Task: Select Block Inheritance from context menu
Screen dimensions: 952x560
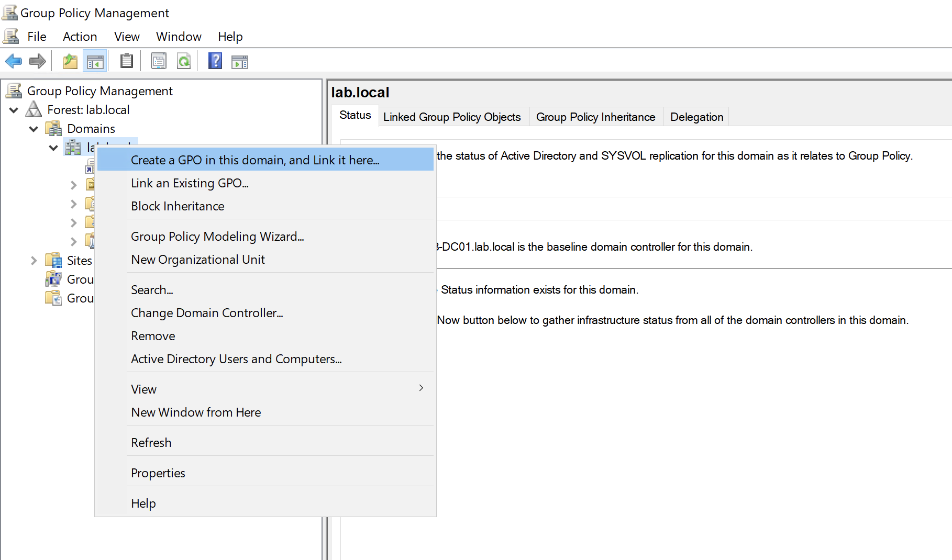Action: (x=178, y=206)
